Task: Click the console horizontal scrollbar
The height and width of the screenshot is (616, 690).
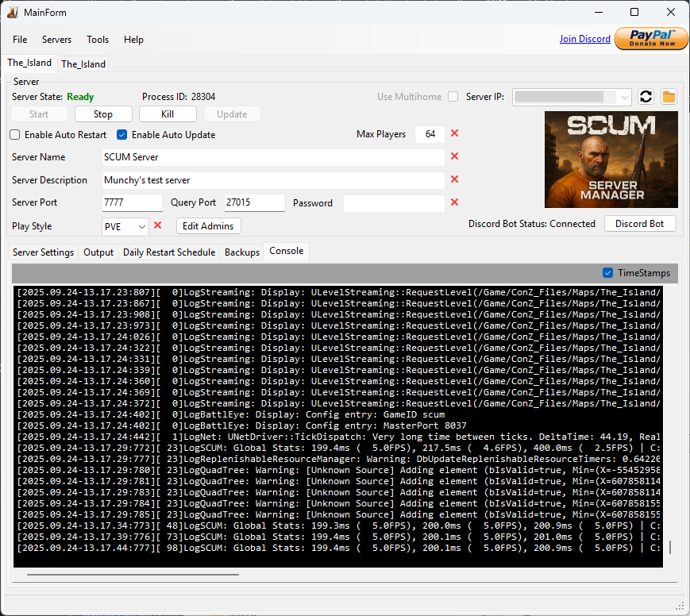Action: tap(133, 574)
